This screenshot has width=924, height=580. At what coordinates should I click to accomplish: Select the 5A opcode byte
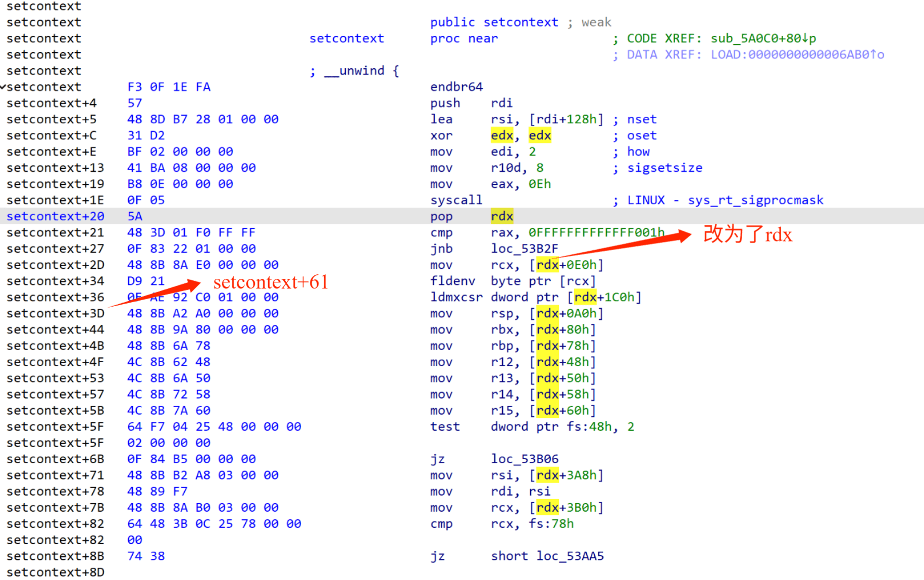pyautogui.click(x=134, y=216)
